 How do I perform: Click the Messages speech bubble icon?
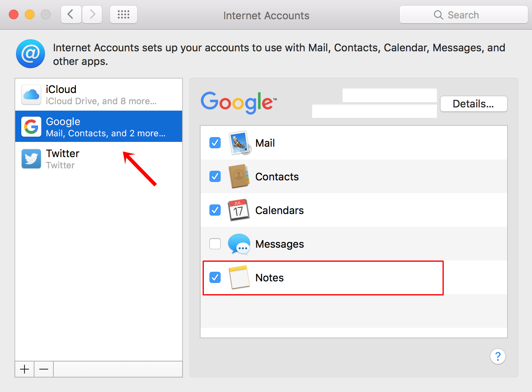[x=239, y=244]
